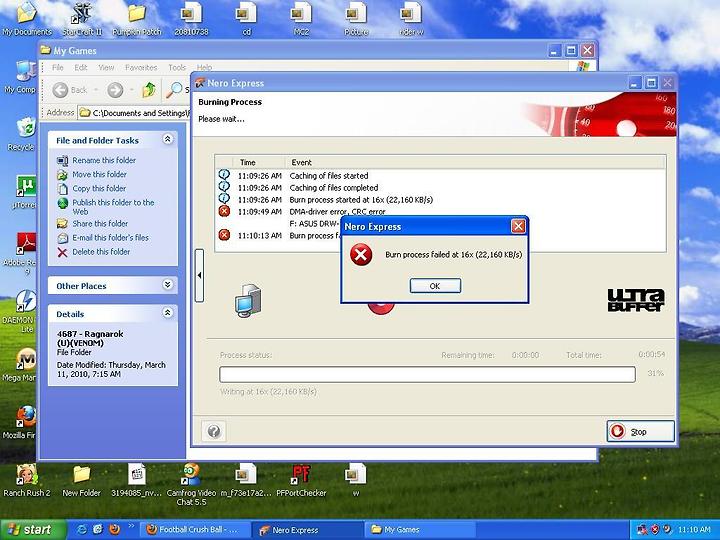
Task: Click the Search magnifier icon in My Games
Action: coord(174,90)
